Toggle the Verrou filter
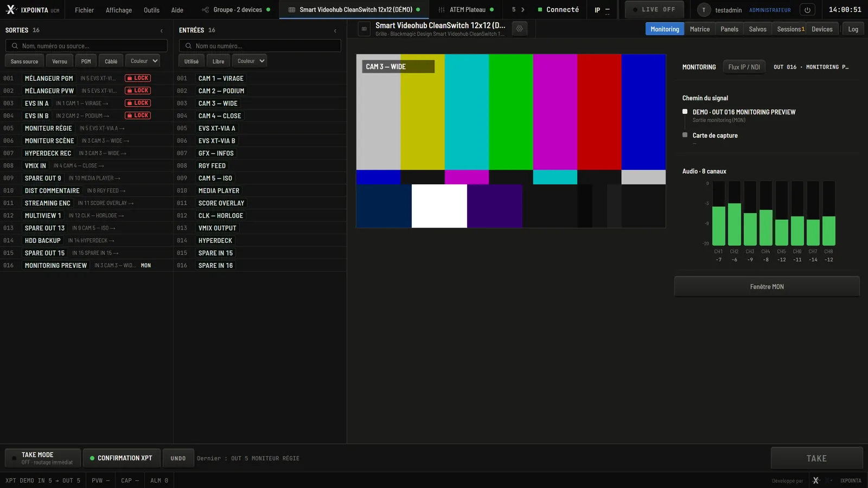868x488 pixels. (x=60, y=61)
